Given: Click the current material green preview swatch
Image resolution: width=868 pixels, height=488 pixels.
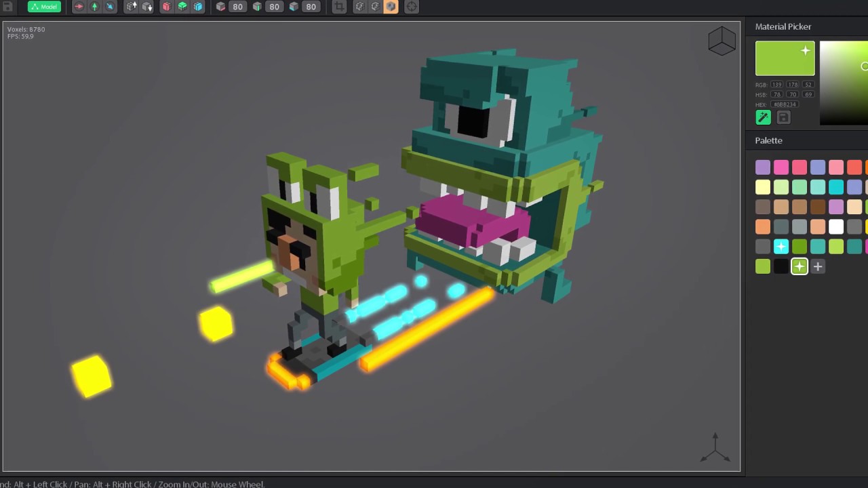Looking at the screenshot, I should coord(785,58).
